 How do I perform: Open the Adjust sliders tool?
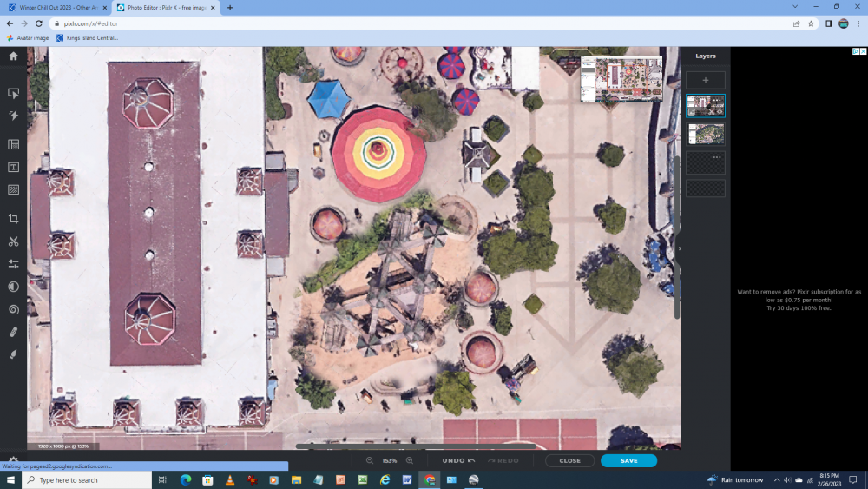(13, 264)
